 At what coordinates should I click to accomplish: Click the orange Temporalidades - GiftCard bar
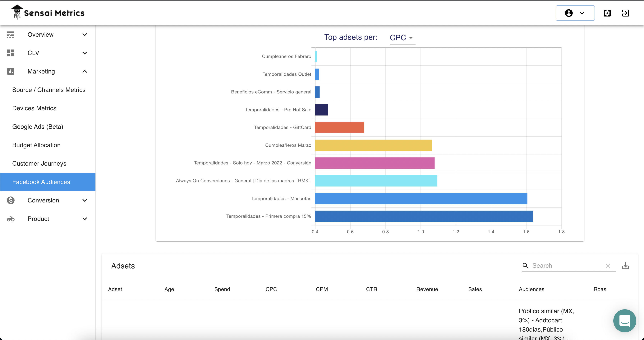(339, 128)
